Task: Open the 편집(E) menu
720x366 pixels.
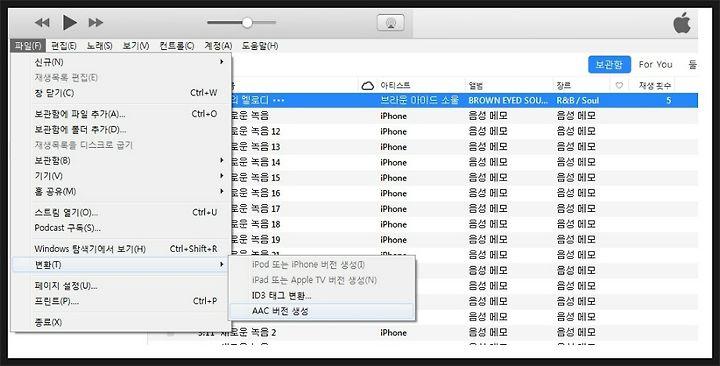Action: click(x=64, y=45)
